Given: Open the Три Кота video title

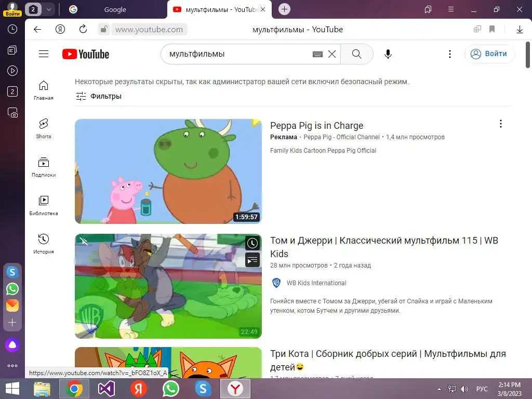Looking at the screenshot, I should coord(388,361).
